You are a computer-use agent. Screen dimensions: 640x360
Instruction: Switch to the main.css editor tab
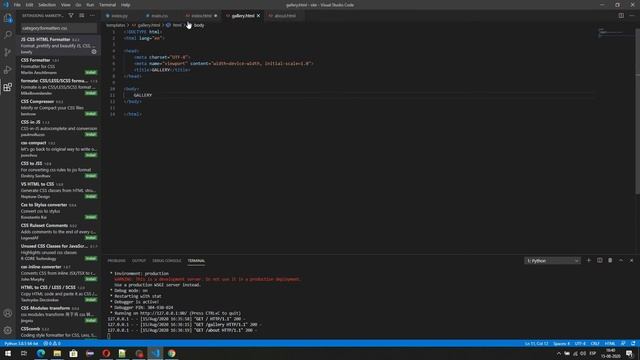[x=159, y=16]
